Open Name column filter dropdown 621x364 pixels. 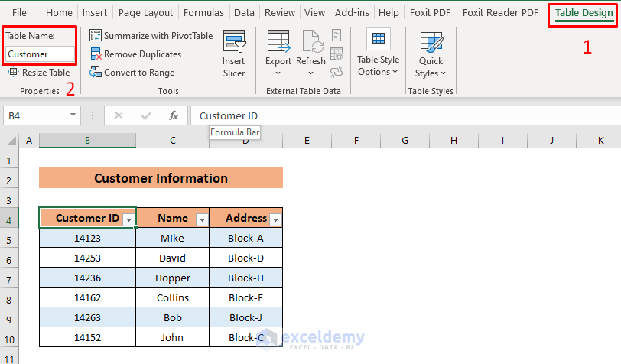point(202,219)
